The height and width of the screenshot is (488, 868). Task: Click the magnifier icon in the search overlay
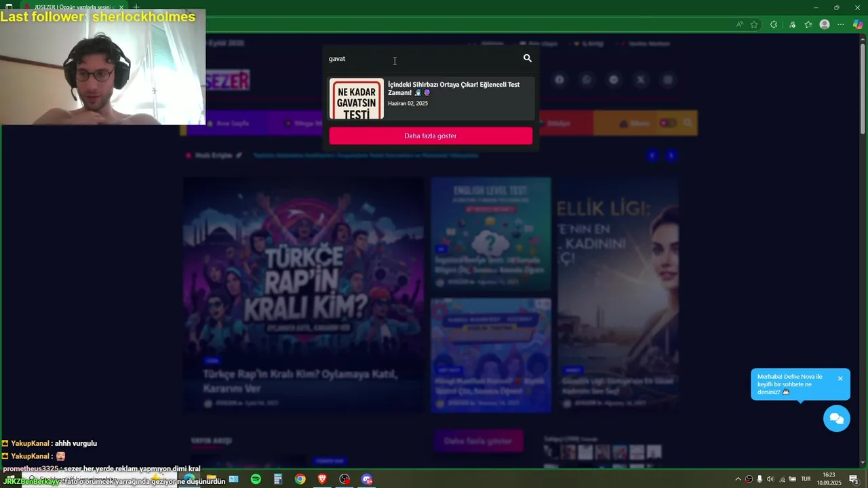pos(528,58)
